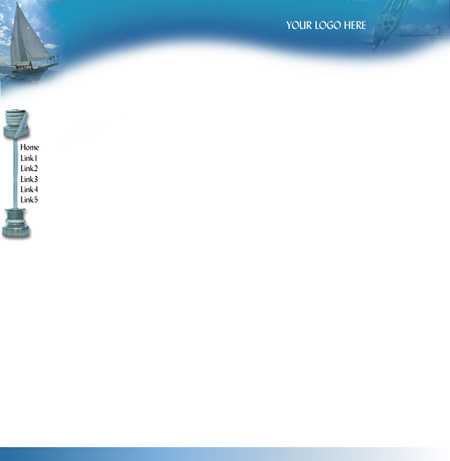Click the top winch icon above the menu
The width and height of the screenshot is (450, 461).
tap(16, 124)
